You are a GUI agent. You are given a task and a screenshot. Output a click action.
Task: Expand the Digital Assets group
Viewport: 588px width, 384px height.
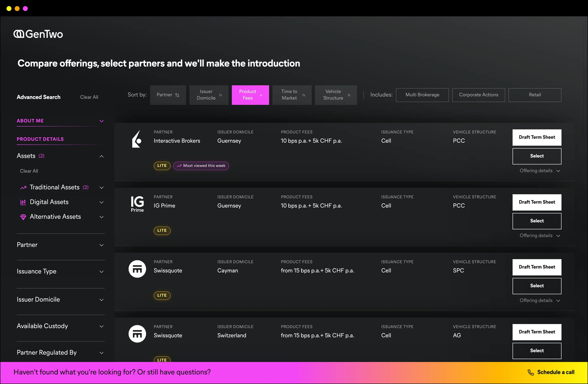pyautogui.click(x=101, y=202)
